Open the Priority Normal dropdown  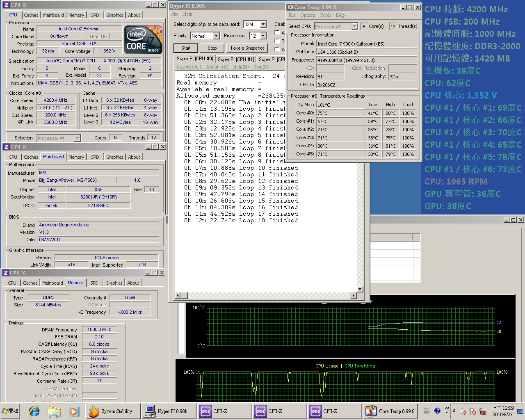coord(216,36)
